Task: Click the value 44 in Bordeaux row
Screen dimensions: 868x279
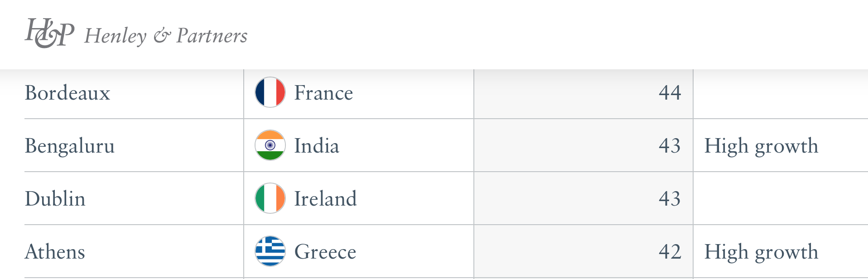Action: pos(670,93)
